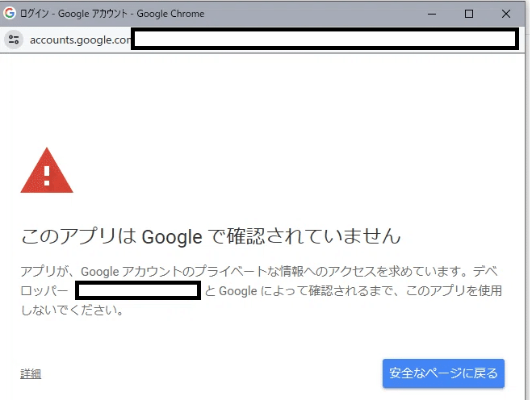Open the 詳細 details link
532x400 pixels.
(x=31, y=373)
